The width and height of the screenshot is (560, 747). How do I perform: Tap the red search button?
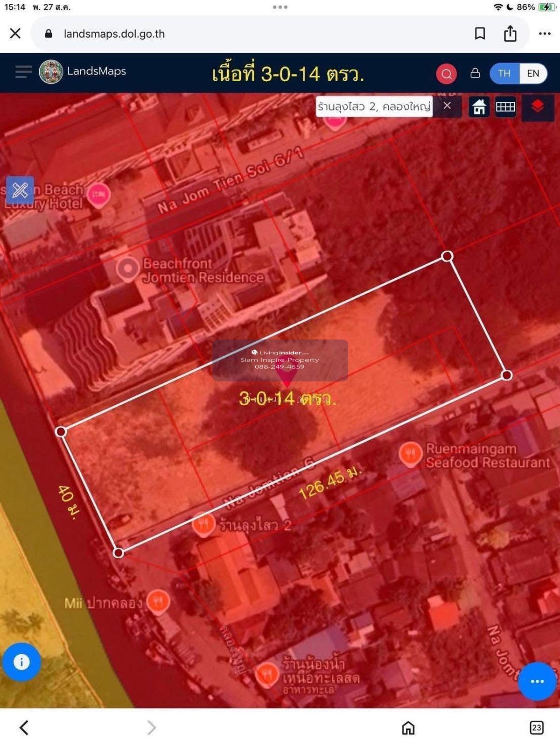(446, 74)
